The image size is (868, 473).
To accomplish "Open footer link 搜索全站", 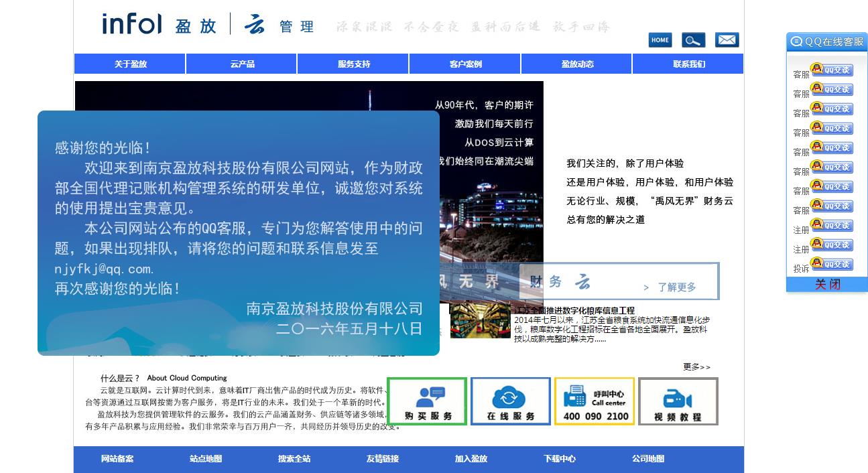I will (294, 459).
